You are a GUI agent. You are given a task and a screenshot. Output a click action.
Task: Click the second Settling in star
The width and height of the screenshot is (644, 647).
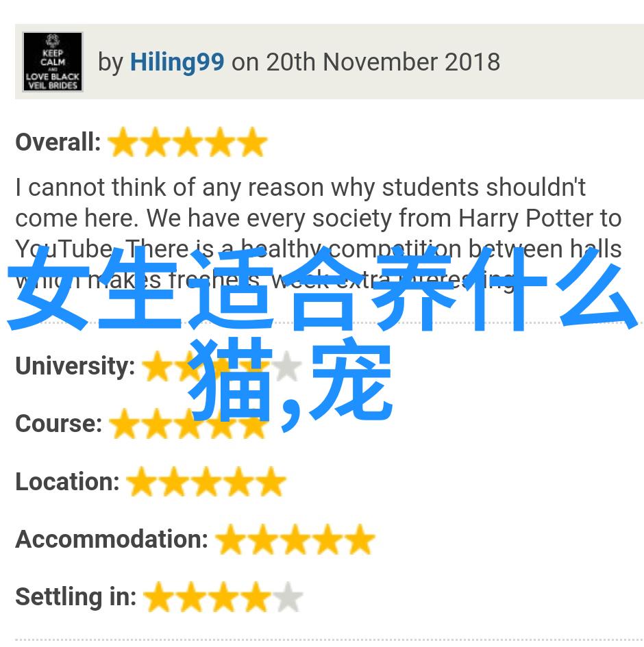[x=191, y=597]
